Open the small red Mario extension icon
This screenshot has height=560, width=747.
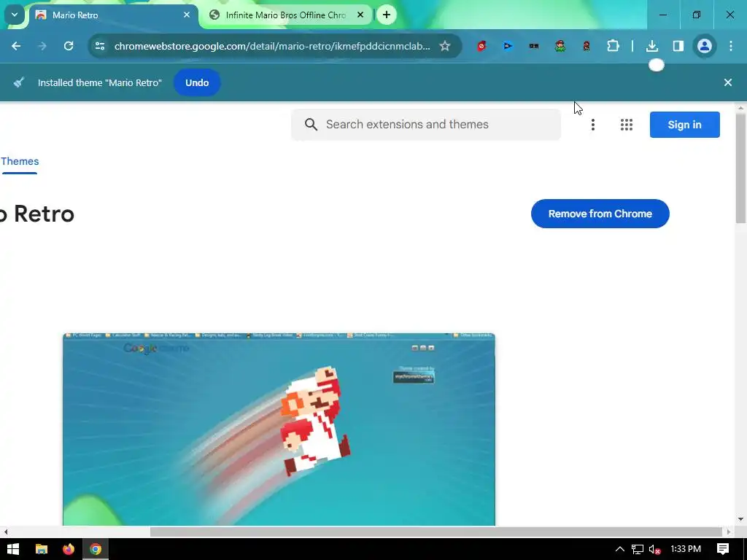[587, 46]
